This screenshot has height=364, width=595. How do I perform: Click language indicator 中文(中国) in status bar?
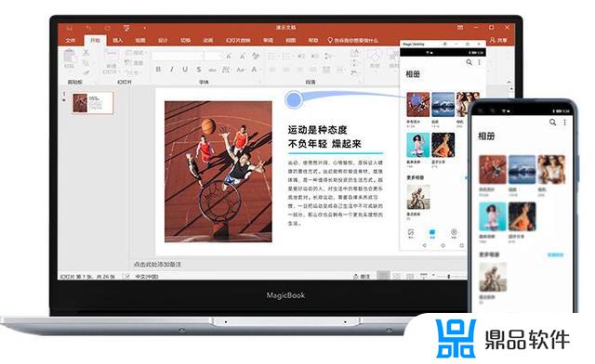click(x=147, y=277)
